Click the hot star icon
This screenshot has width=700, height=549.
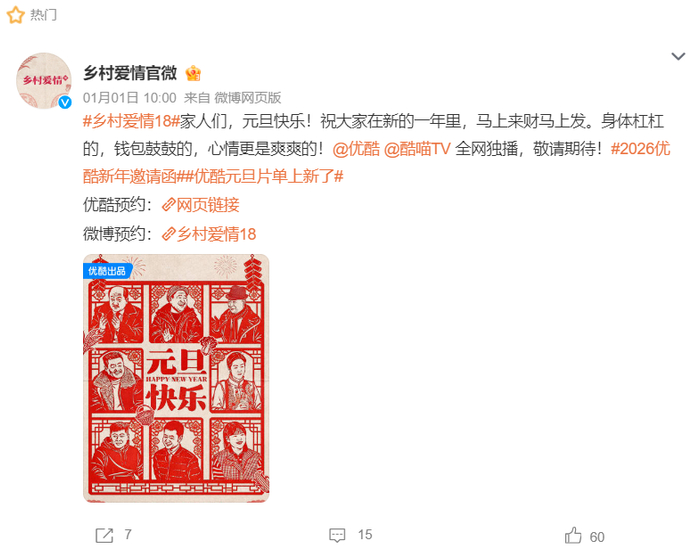point(16,15)
